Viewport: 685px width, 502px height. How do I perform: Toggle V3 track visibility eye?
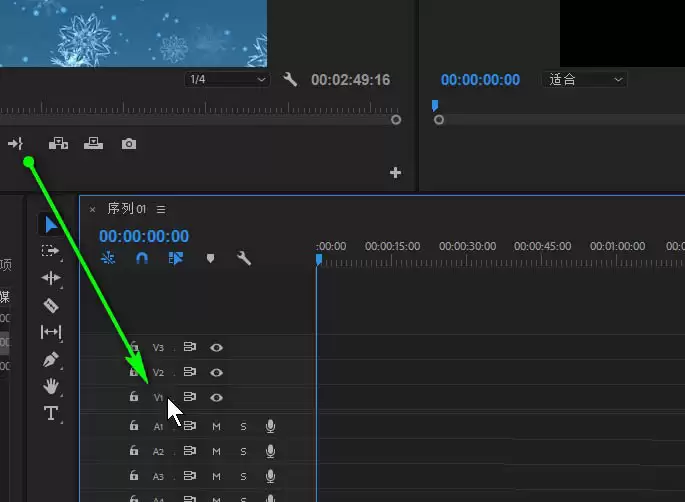[216, 347]
